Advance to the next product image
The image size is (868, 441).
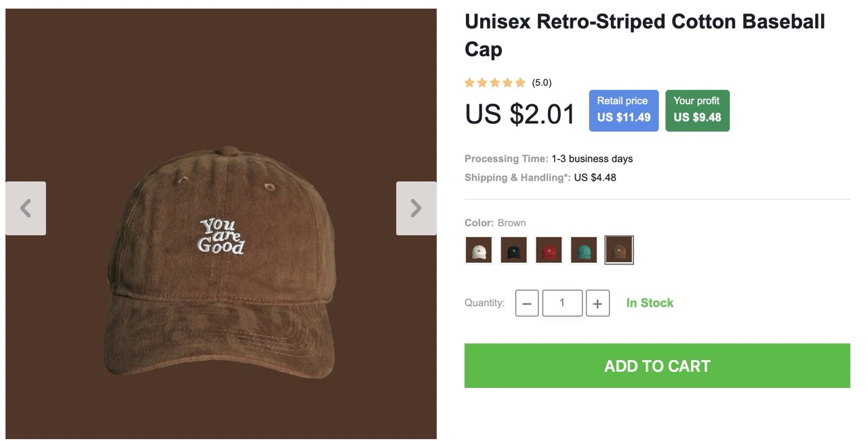pyautogui.click(x=416, y=208)
